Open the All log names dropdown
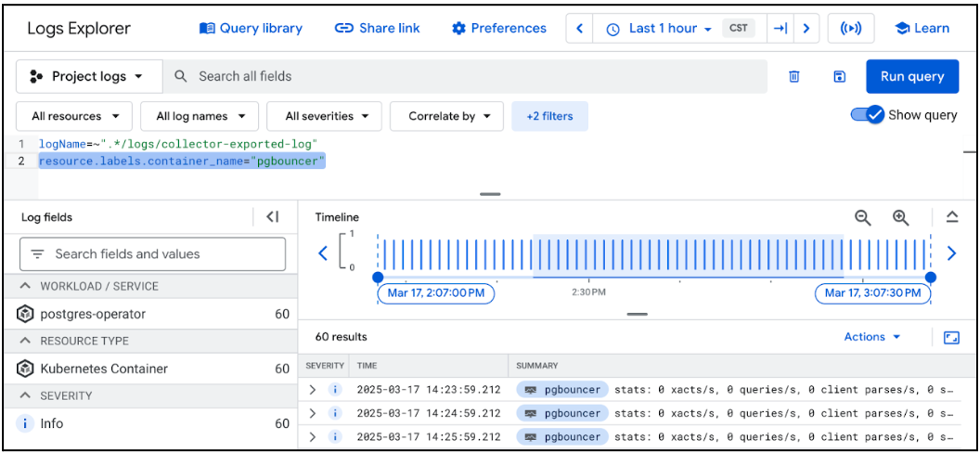 pos(200,116)
